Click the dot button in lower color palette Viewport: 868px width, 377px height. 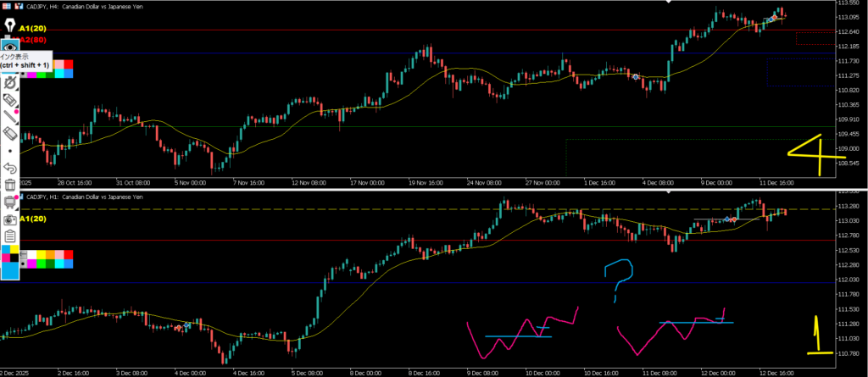(x=24, y=264)
